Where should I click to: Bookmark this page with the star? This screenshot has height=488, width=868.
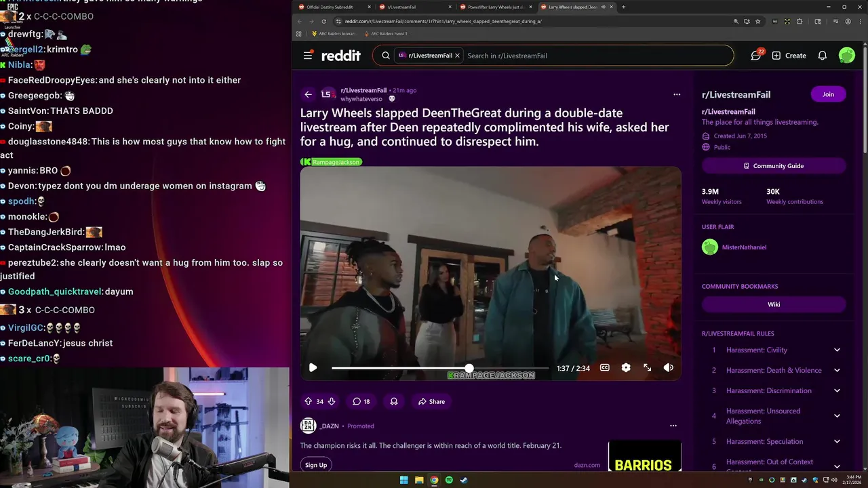757,21
